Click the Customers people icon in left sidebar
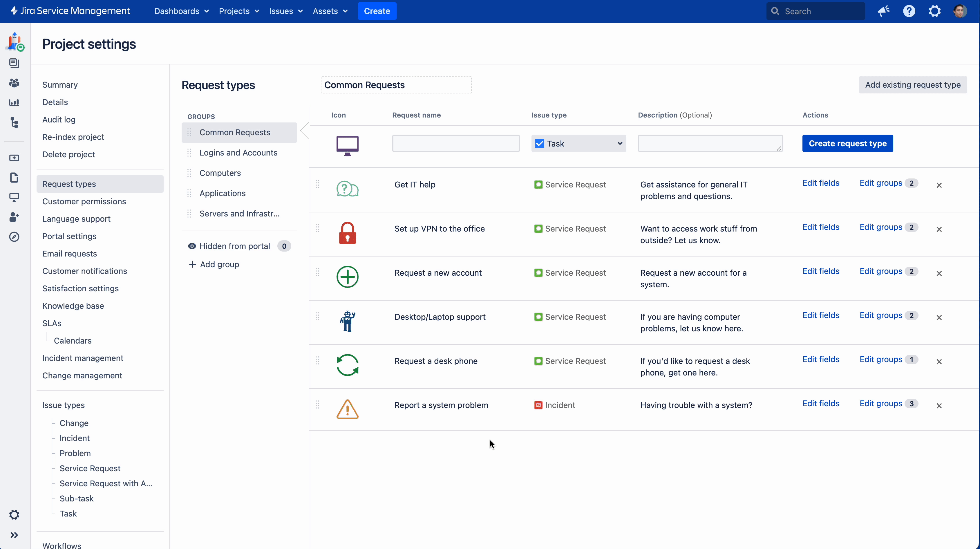The width and height of the screenshot is (980, 549). [x=14, y=83]
